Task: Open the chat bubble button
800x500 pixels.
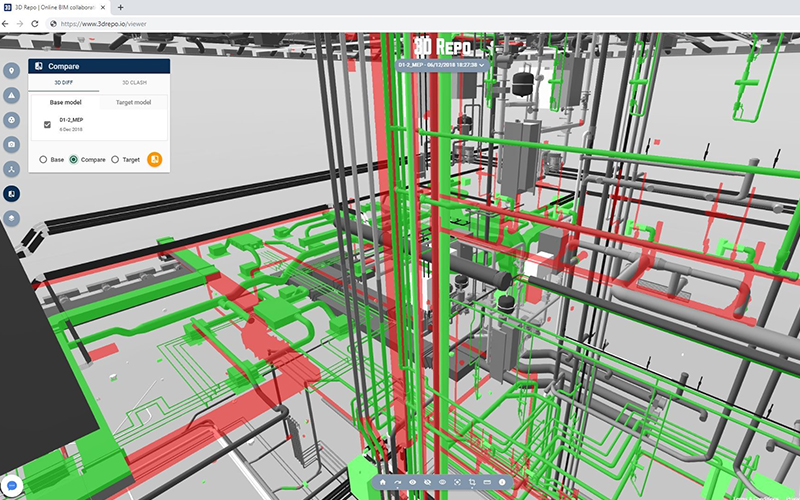Action: (x=13, y=485)
